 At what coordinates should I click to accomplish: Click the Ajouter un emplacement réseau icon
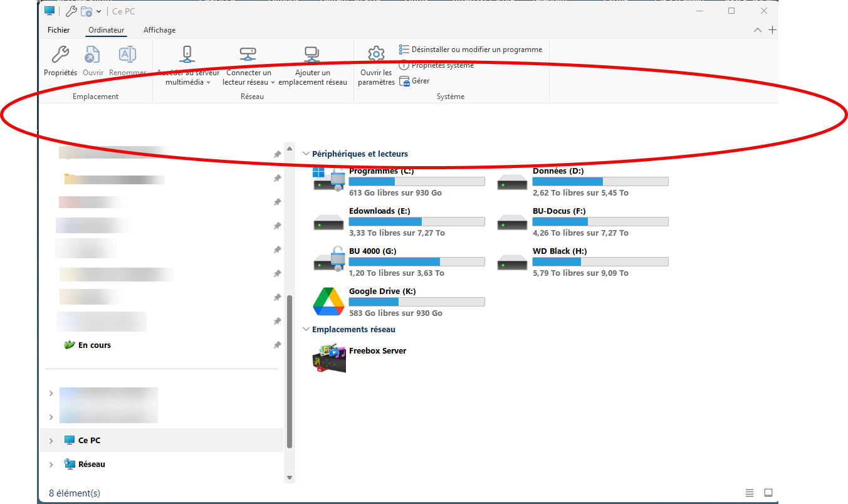pyautogui.click(x=312, y=55)
